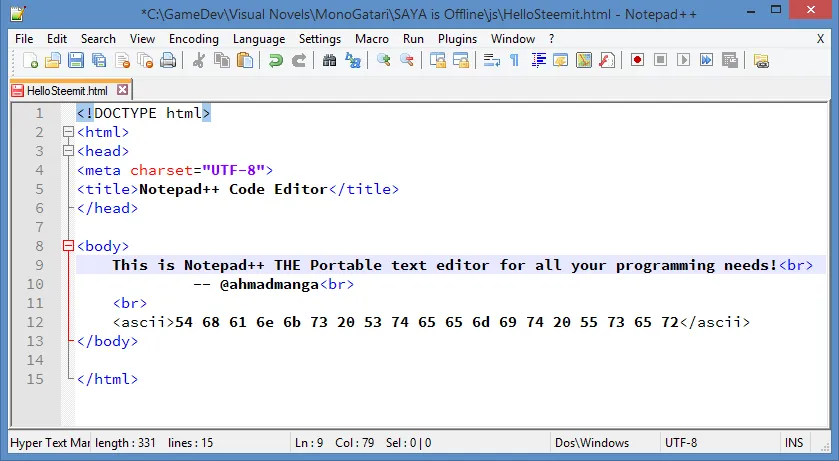
Task: Save the current recorded macro icon
Action: click(x=729, y=60)
